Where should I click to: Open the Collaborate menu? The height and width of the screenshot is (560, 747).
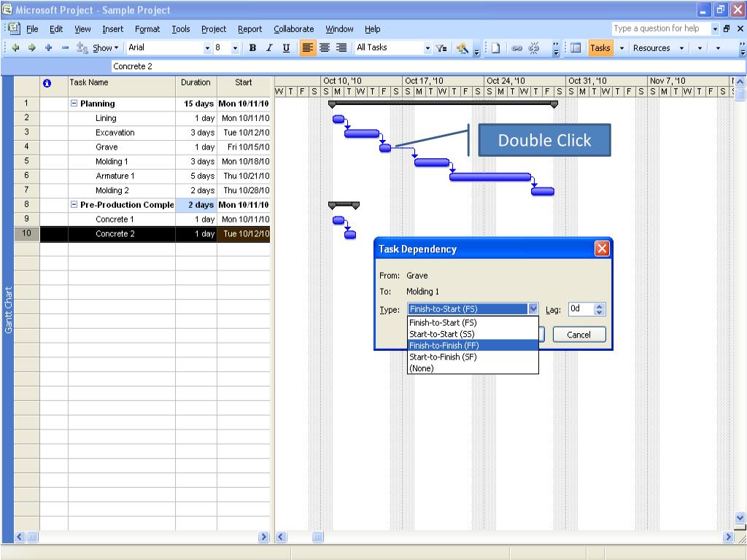coord(293,29)
